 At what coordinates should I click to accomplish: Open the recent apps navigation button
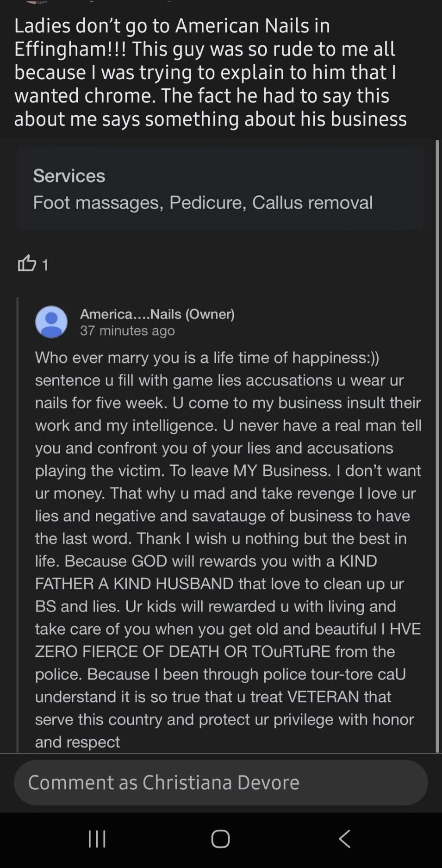click(x=97, y=838)
